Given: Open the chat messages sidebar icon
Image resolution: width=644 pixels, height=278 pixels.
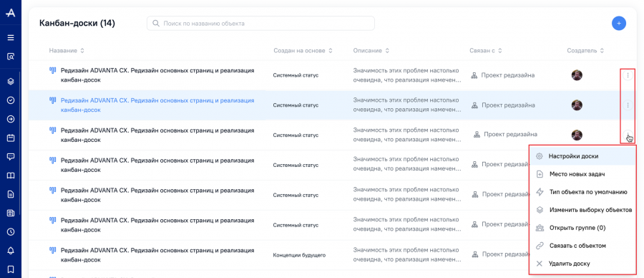Looking at the screenshot, I should [x=11, y=157].
